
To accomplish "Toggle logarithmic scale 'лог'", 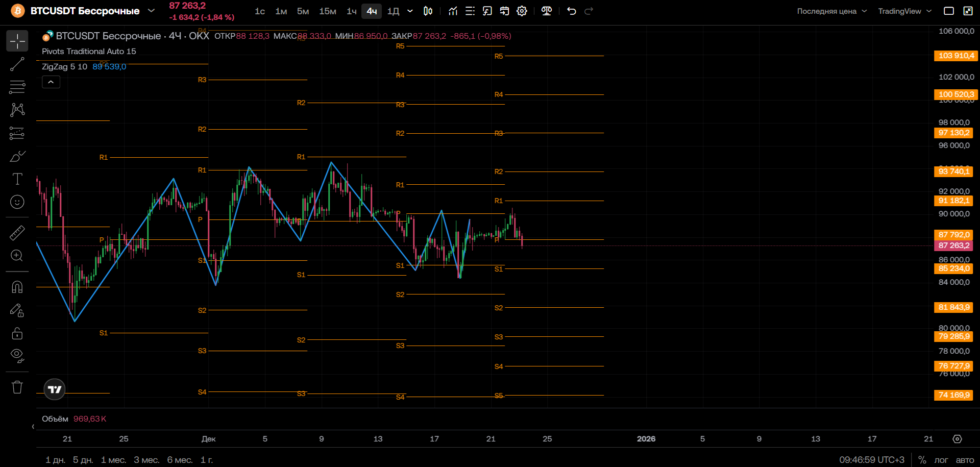I will click(941, 460).
